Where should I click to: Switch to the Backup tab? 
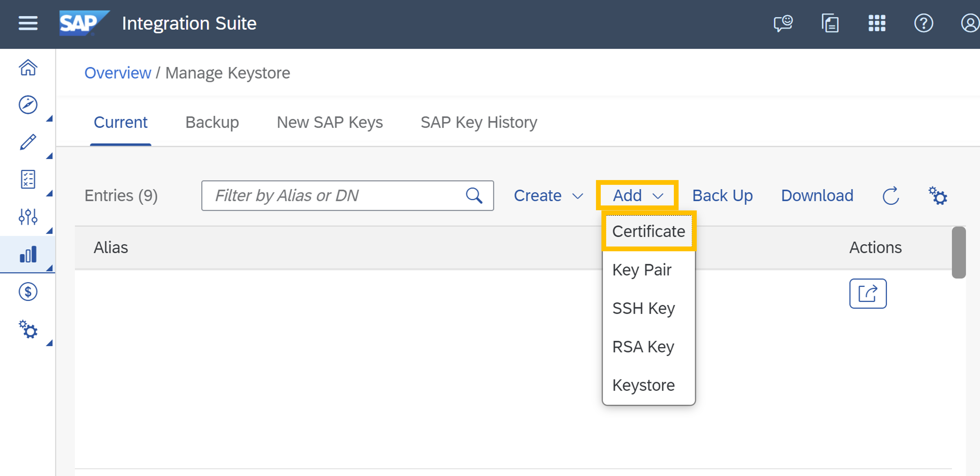(212, 122)
